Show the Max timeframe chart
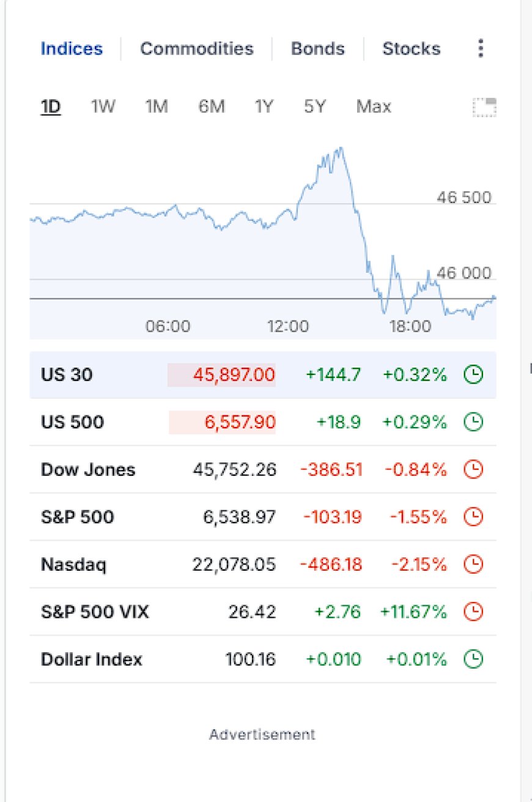 374,107
